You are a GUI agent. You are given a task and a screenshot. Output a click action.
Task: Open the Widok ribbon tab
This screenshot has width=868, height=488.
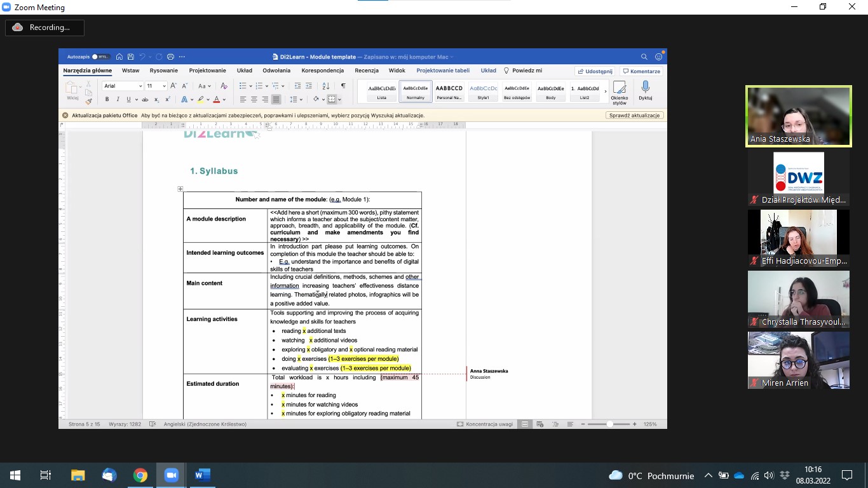pos(397,71)
